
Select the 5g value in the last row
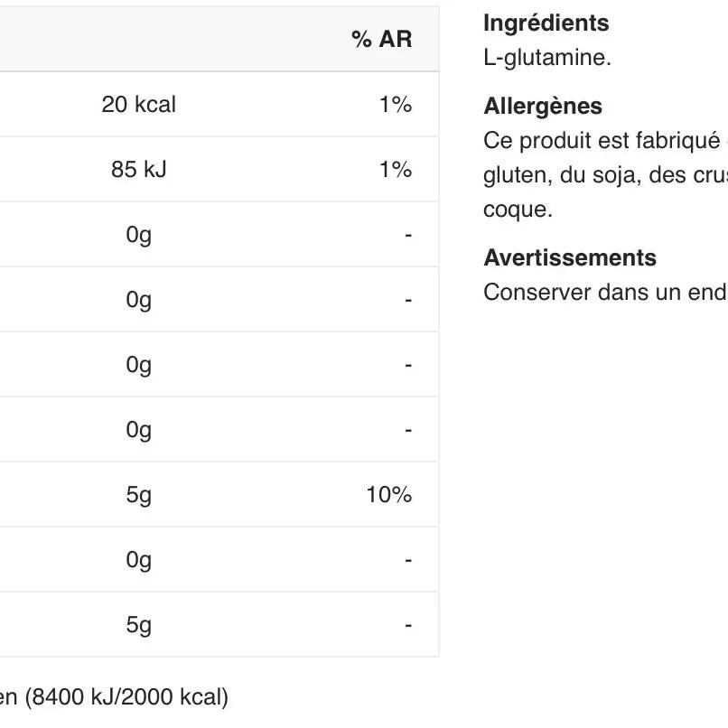point(138,625)
